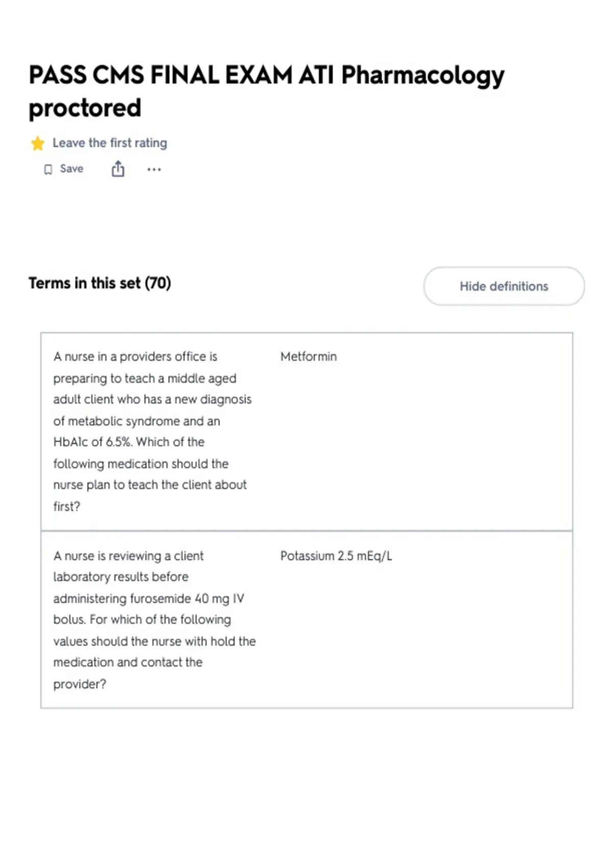Image resolution: width=613 pixels, height=868 pixels.
Task: Open the three-dot more options menu
Action: point(154,170)
